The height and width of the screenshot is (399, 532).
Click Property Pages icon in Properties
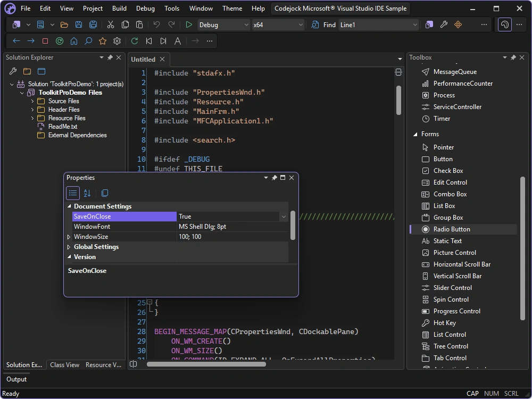click(105, 193)
